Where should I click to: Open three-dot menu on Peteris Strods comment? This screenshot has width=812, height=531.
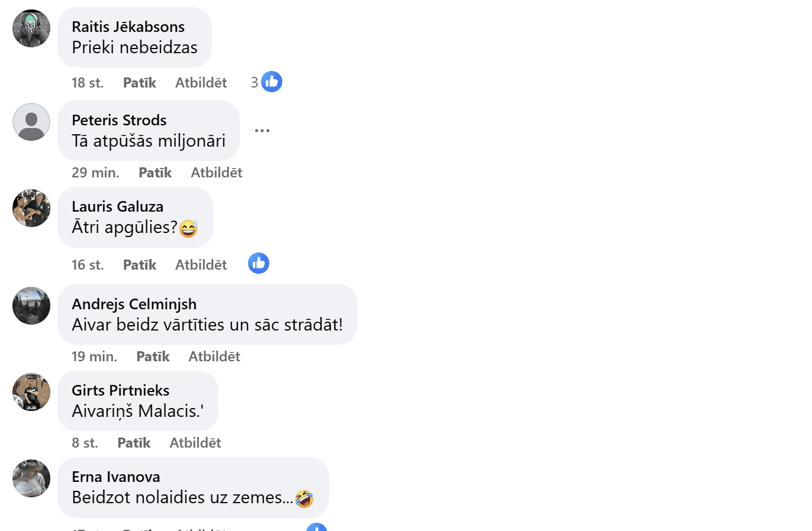pyautogui.click(x=262, y=131)
